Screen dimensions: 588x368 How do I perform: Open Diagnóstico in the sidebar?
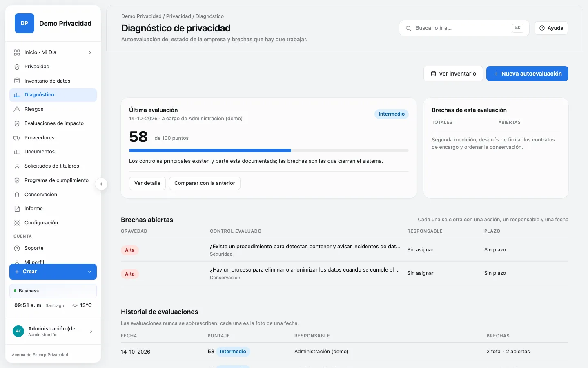tap(53, 95)
